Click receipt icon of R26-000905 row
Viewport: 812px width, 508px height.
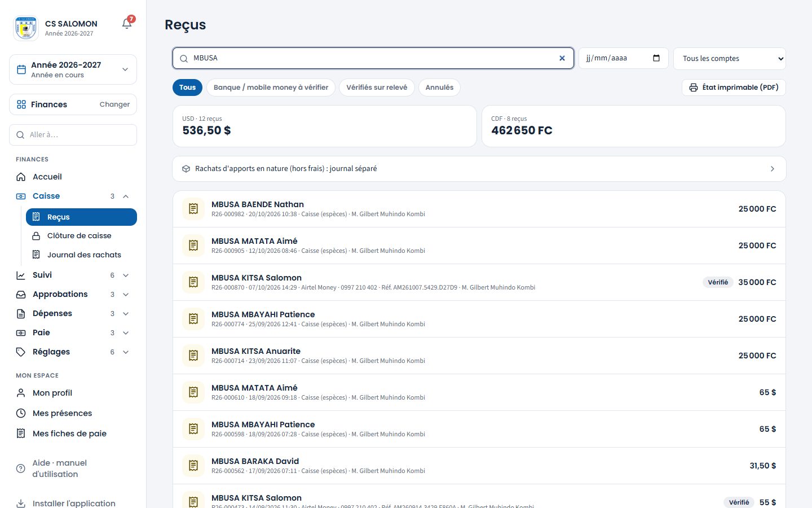tap(193, 246)
